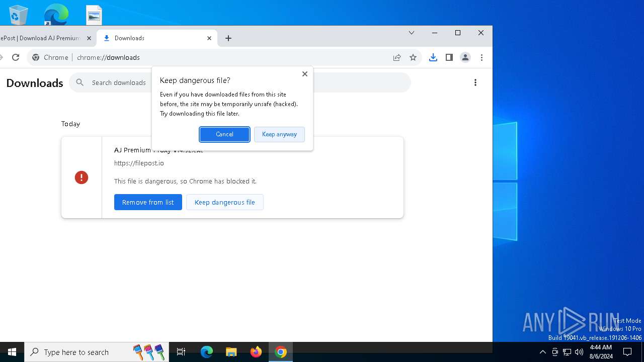Open the Microsoft Edge desktop shortcut
Screen dimensions: 644x362
pos(56,14)
